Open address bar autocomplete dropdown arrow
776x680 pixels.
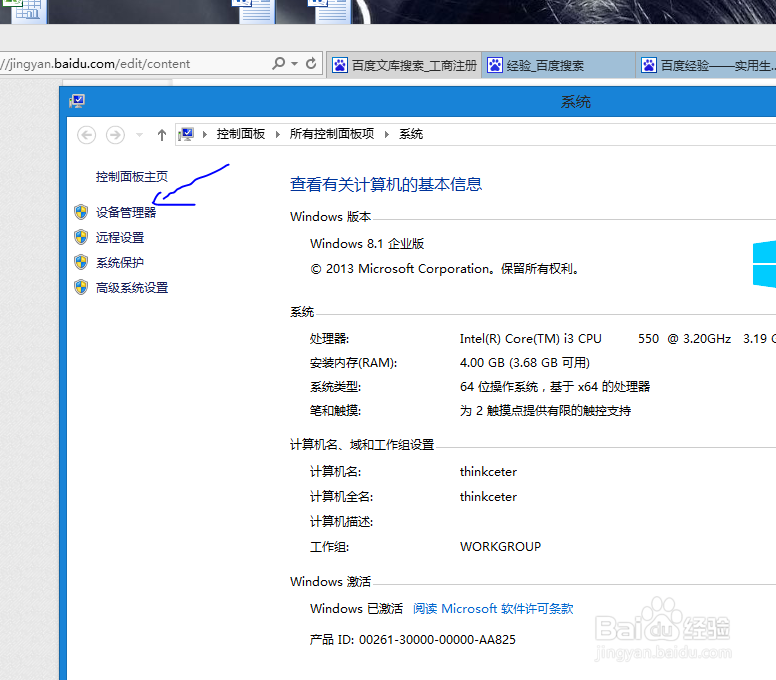pos(294,63)
